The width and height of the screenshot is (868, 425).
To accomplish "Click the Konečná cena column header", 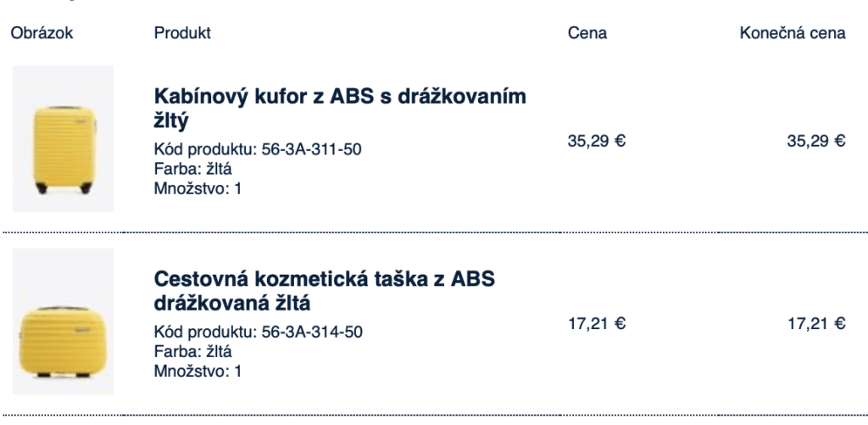I will 793,33.
